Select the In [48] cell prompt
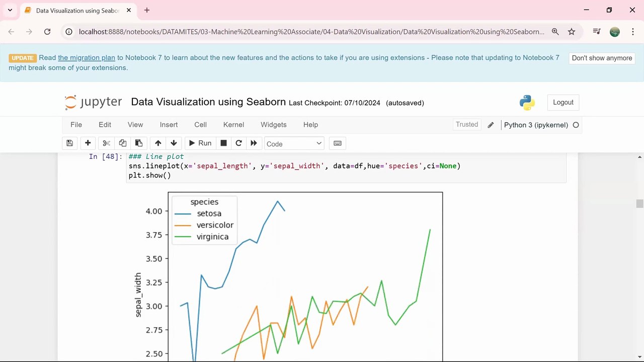The width and height of the screenshot is (644, 362). coord(106,157)
